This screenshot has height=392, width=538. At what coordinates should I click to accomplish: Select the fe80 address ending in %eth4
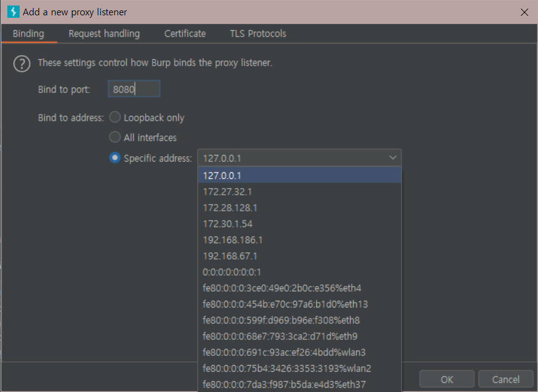(300, 288)
